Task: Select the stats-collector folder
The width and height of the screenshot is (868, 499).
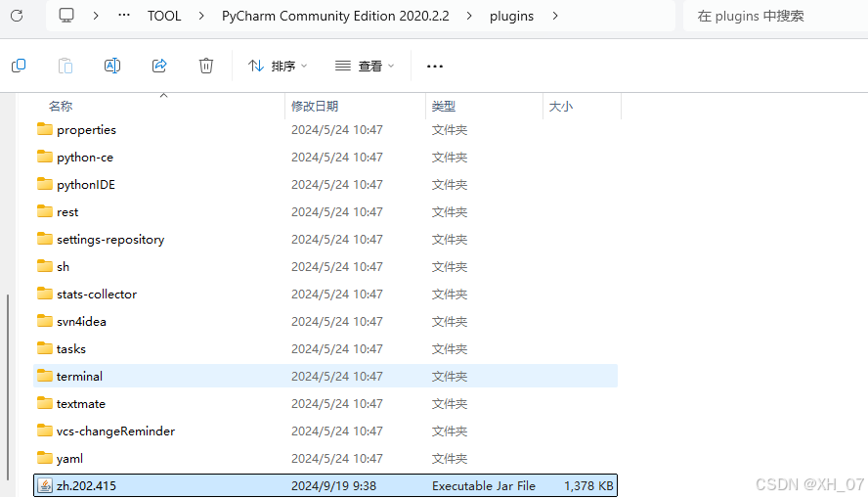Action: (325, 295)
